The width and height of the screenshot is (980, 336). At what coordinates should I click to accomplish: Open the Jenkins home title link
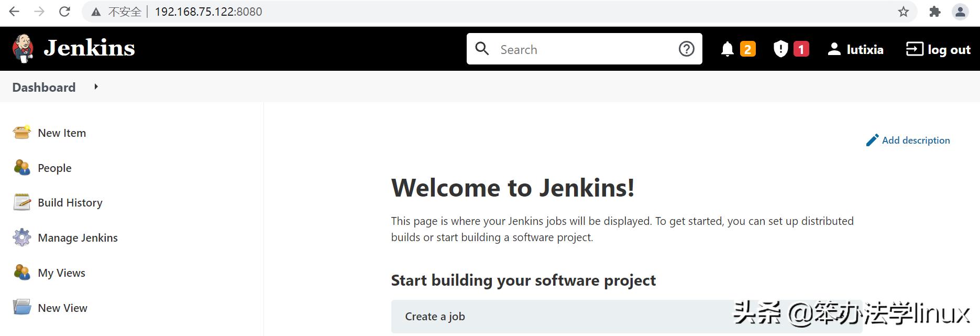pyautogui.click(x=89, y=48)
